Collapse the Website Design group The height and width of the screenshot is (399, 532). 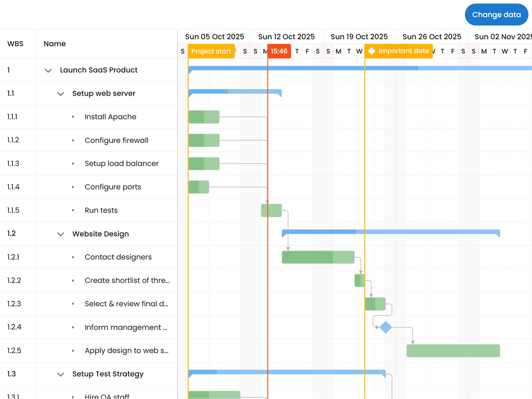coord(60,234)
